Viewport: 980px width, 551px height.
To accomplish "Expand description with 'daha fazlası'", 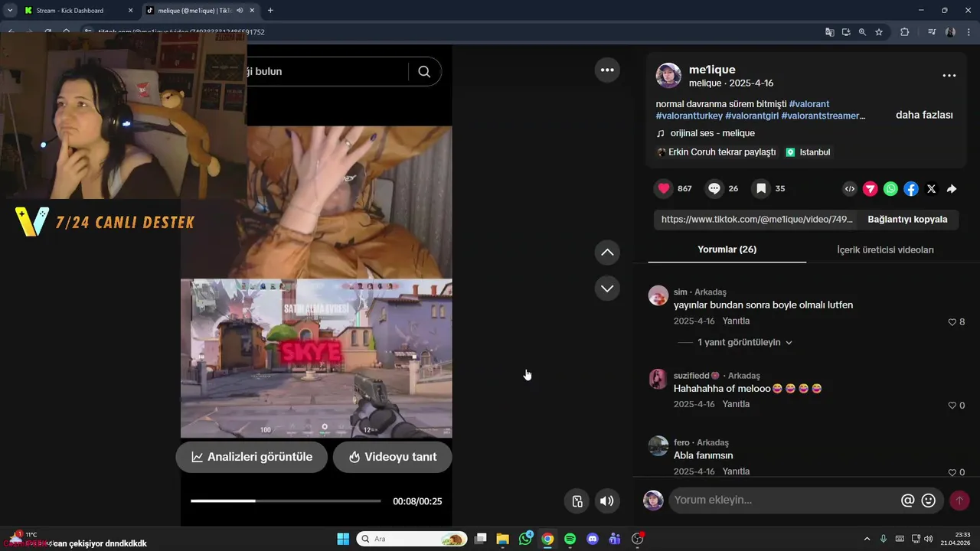I will [x=924, y=115].
